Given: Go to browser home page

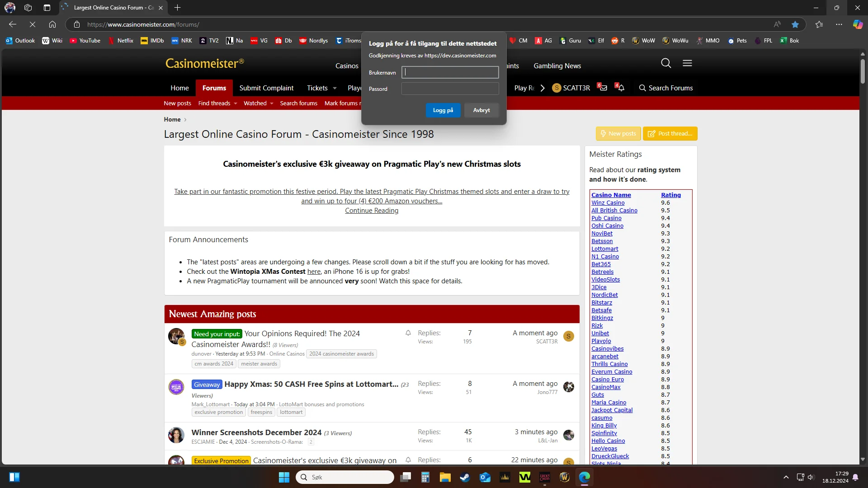Looking at the screenshot, I should pyautogui.click(x=52, y=24).
